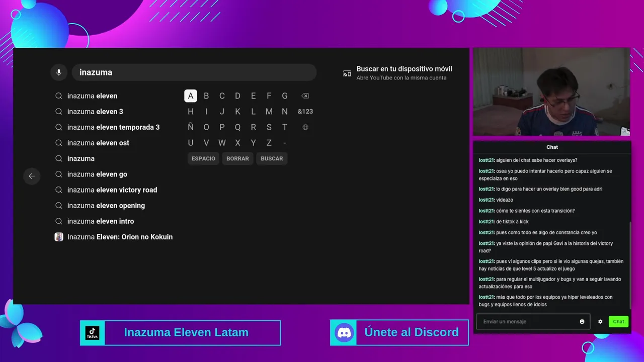644x362 pixels.
Task: Select suggestion 'inazuma eleven 3'
Action: coord(95,112)
